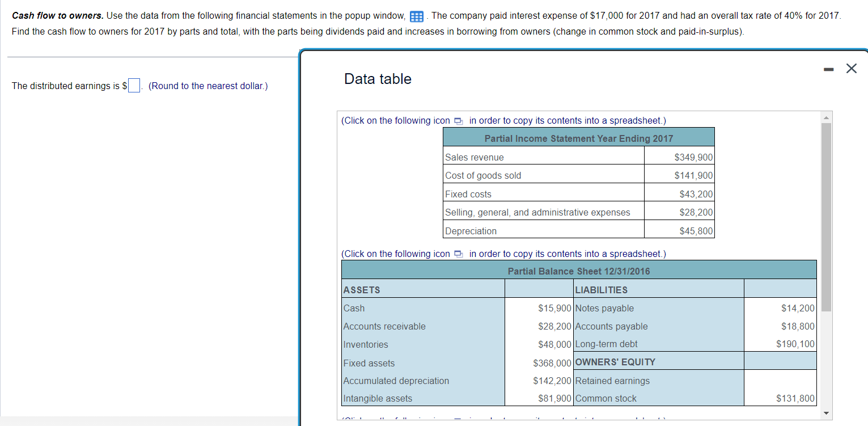Click the Data table popup title

coord(378,79)
